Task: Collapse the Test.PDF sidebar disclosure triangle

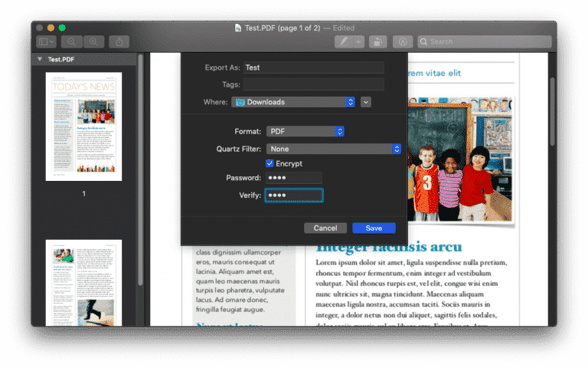Action: [x=40, y=59]
